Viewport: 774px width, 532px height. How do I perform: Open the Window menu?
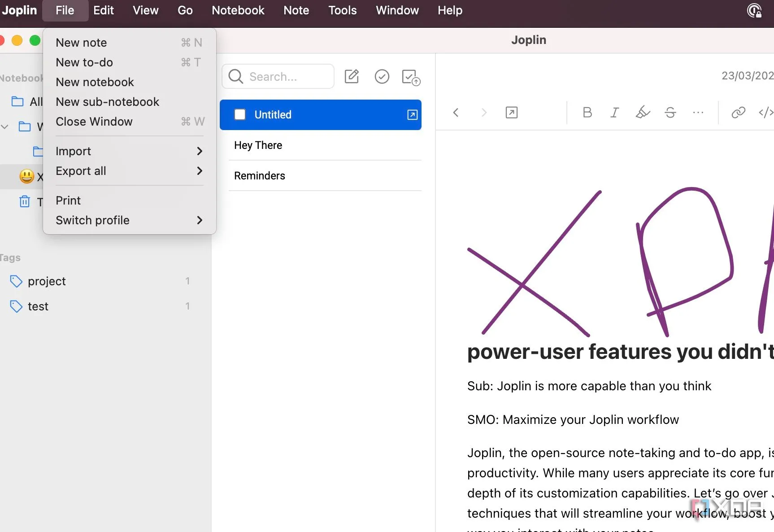tap(397, 10)
